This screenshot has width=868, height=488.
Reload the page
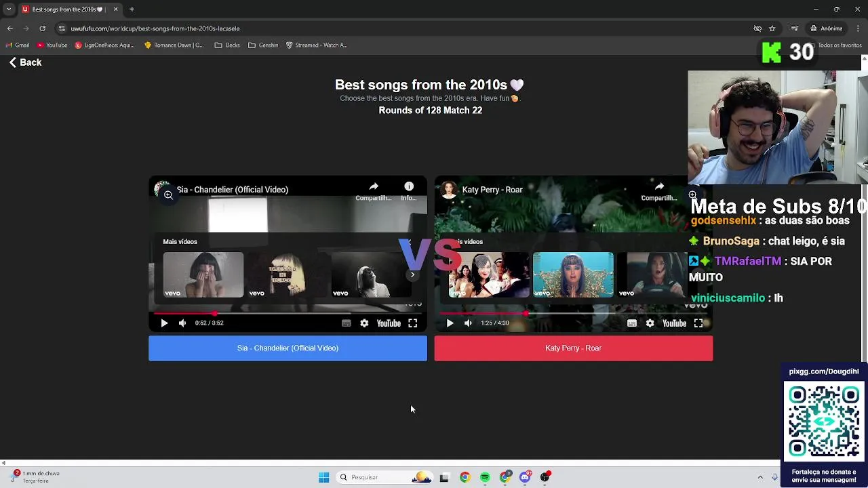[42, 28]
